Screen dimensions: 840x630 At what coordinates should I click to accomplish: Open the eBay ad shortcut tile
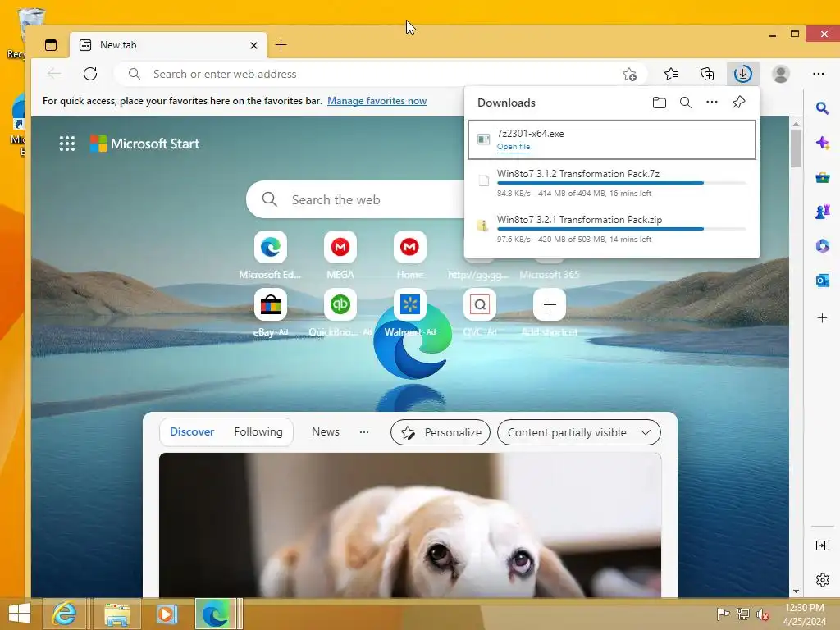[x=270, y=304]
